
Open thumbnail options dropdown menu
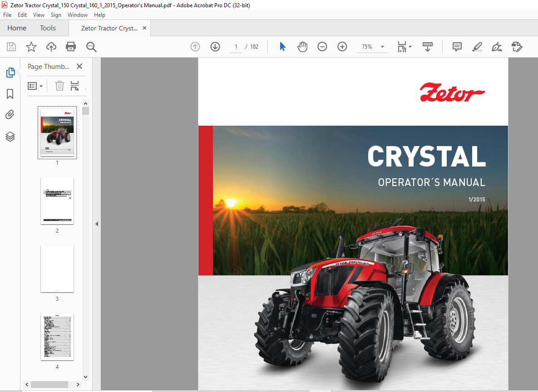35,86
